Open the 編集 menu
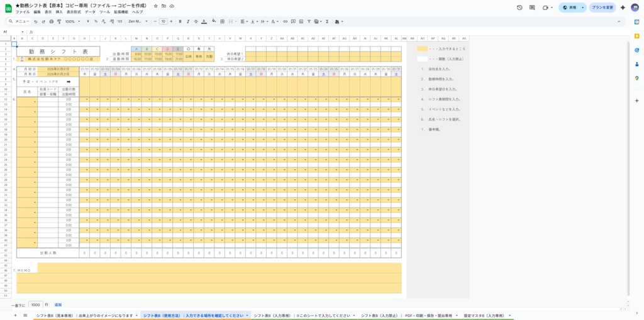644x320 pixels. pos(37,13)
